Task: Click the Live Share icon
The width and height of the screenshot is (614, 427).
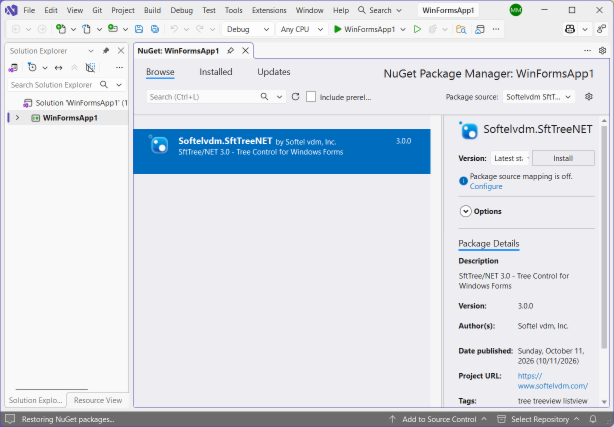Action: [x=601, y=29]
